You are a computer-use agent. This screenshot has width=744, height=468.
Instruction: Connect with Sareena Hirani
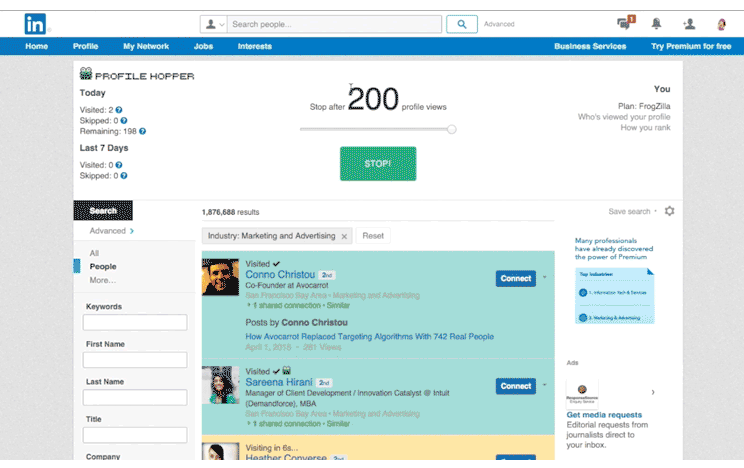point(516,386)
